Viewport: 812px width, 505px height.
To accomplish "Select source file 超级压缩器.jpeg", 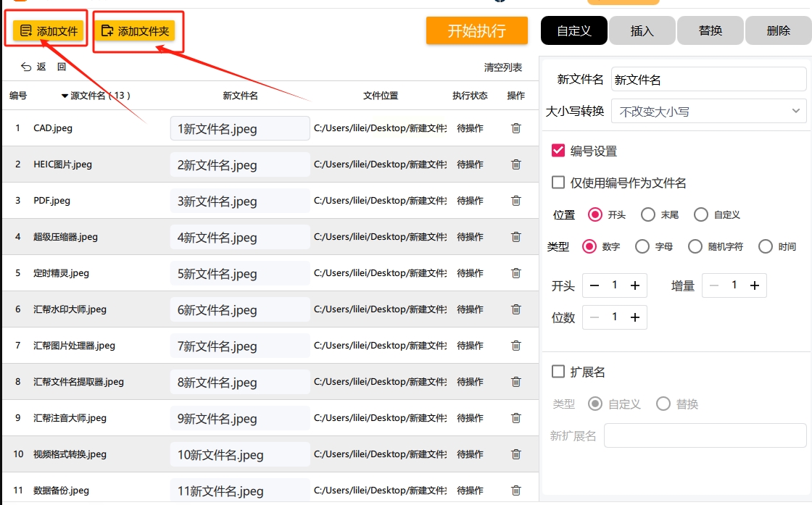I will pyautogui.click(x=65, y=237).
